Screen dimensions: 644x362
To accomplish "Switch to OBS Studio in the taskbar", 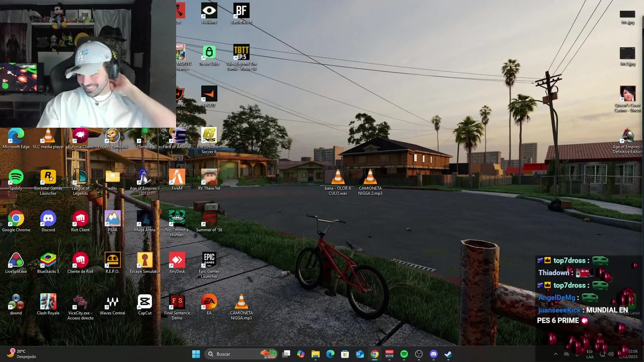I will (x=419, y=354).
